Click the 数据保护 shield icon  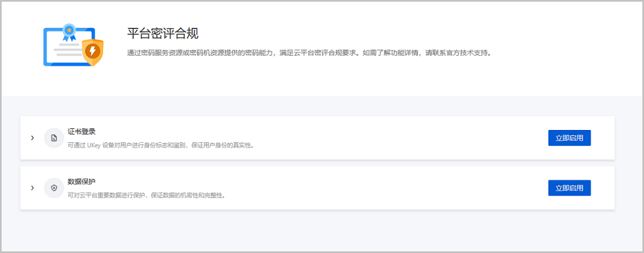pyautogui.click(x=54, y=188)
